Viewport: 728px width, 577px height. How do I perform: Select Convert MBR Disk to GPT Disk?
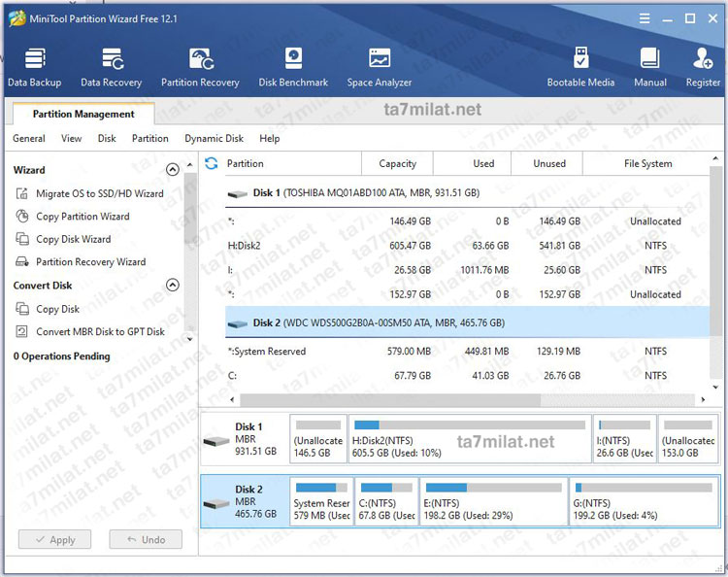tap(90, 331)
